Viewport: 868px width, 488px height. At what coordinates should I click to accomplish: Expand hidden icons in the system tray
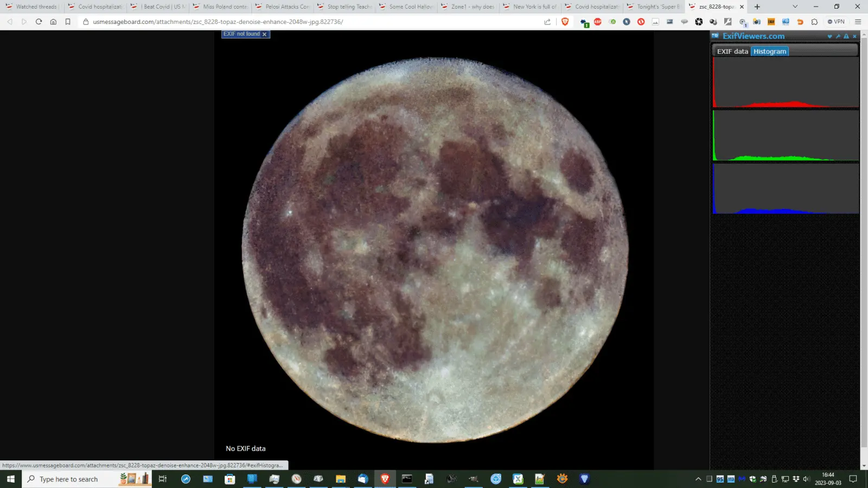pos(698,479)
